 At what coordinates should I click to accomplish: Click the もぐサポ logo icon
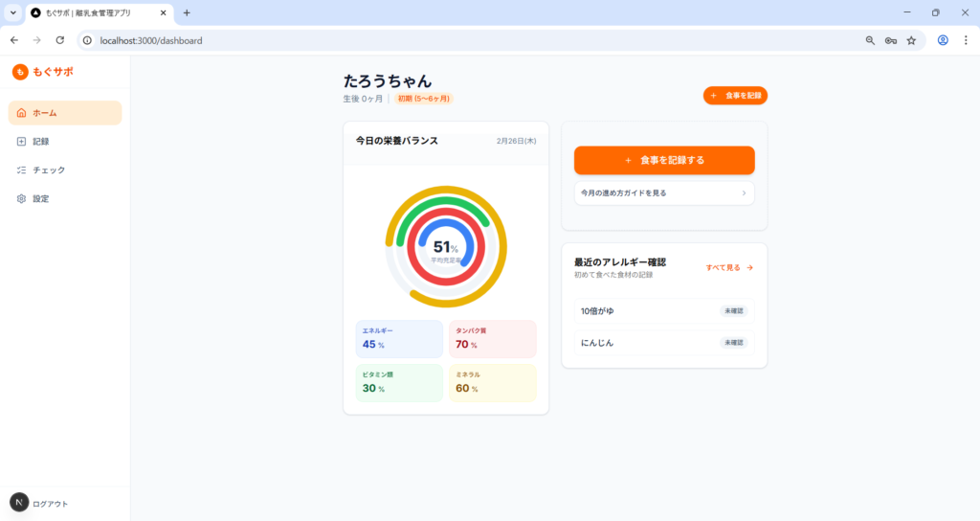point(20,72)
